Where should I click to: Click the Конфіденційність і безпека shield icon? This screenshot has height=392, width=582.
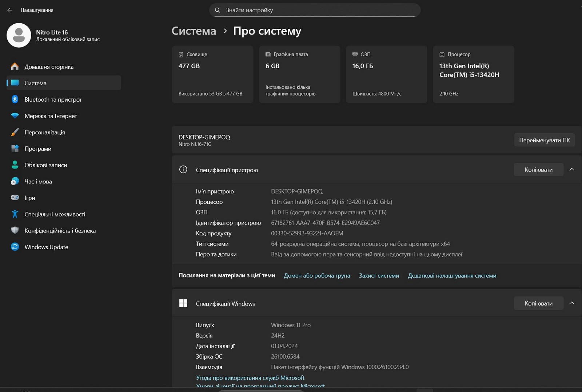pyautogui.click(x=15, y=230)
